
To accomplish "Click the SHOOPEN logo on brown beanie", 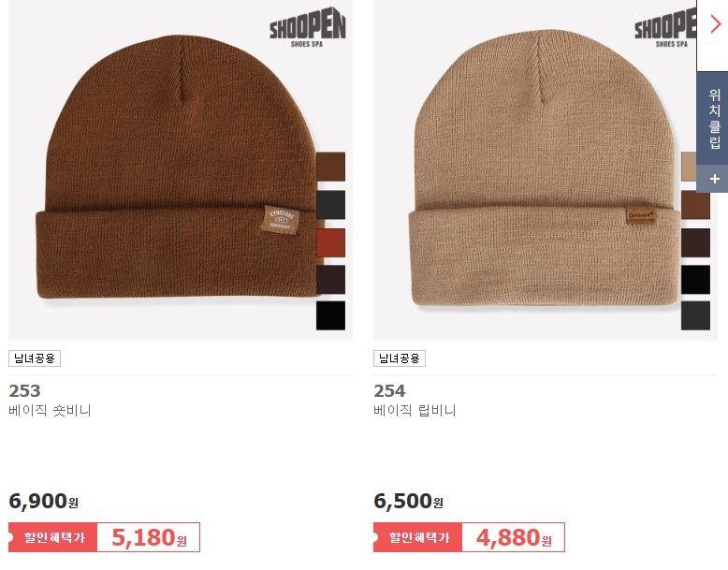I will pos(308,30).
